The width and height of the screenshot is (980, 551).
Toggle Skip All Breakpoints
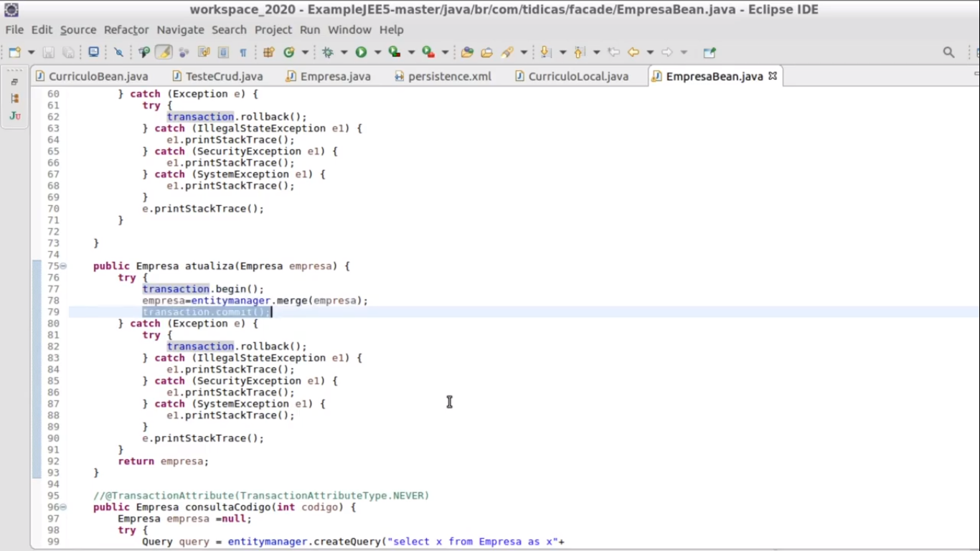[118, 52]
